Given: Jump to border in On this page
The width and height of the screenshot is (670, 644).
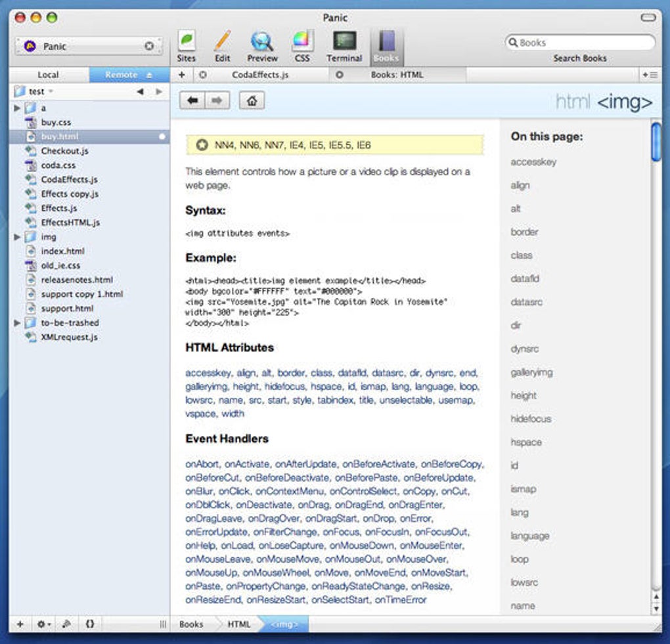Looking at the screenshot, I should pos(524,232).
